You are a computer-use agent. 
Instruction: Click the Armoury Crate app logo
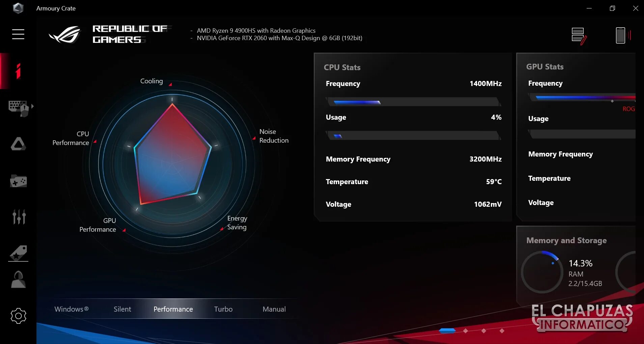(18, 8)
